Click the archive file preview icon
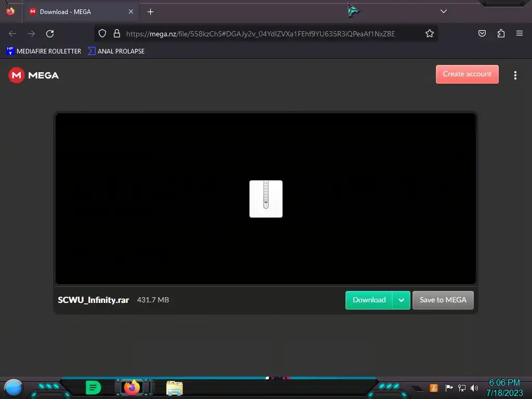The width and height of the screenshot is (532, 399). [x=265, y=199]
